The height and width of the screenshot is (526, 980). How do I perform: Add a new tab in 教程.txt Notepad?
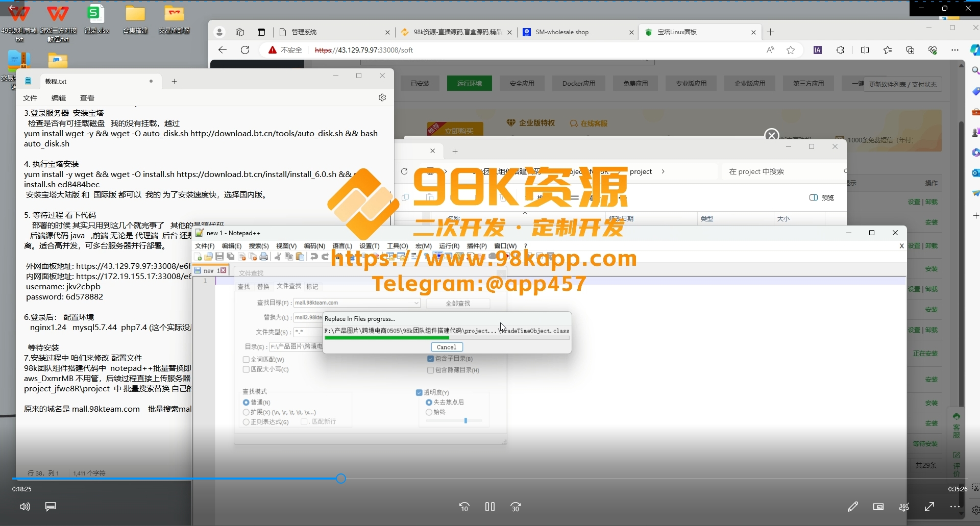[x=174, y=81]
